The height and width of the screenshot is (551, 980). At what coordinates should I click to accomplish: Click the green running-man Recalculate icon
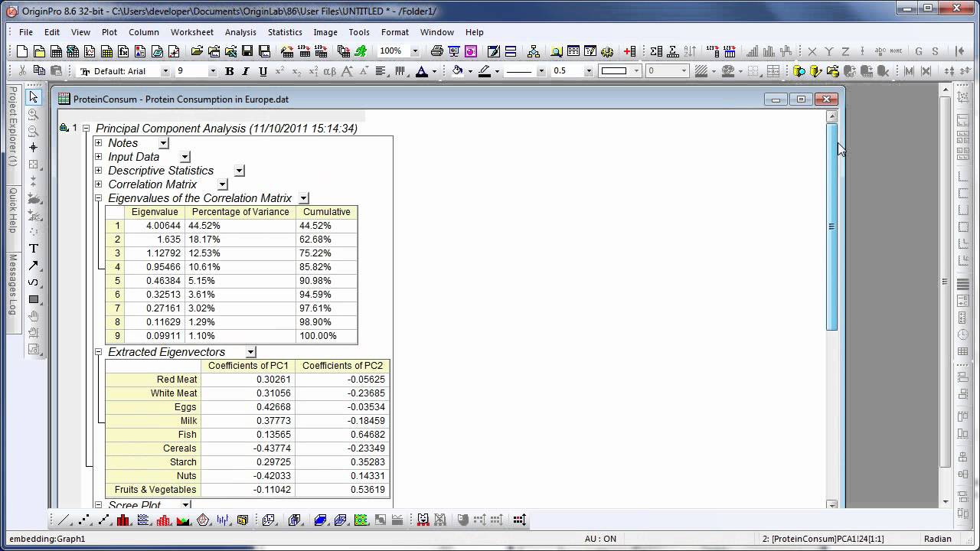point(361,51)
